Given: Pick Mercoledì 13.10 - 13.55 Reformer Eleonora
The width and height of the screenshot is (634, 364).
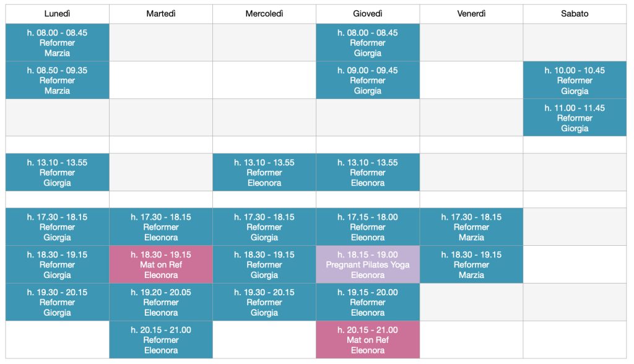Looking at the screenshot, I should [264, 172].
